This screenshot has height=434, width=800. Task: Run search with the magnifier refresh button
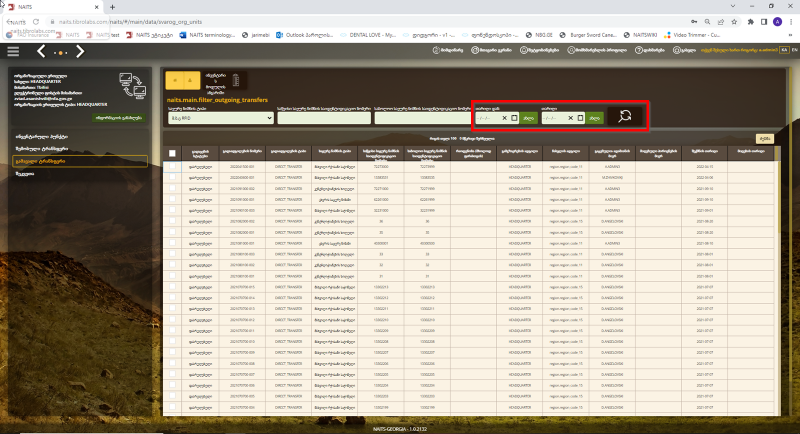pos(624,117)
